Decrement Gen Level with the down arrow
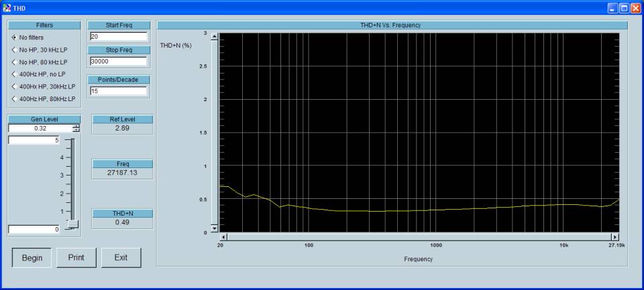The width and height of the screenshot is (644, 290). [x=76, y=131]
